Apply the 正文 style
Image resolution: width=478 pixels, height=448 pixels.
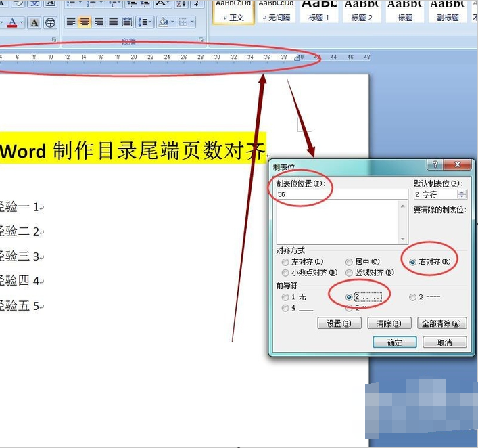tap(233, 12)
